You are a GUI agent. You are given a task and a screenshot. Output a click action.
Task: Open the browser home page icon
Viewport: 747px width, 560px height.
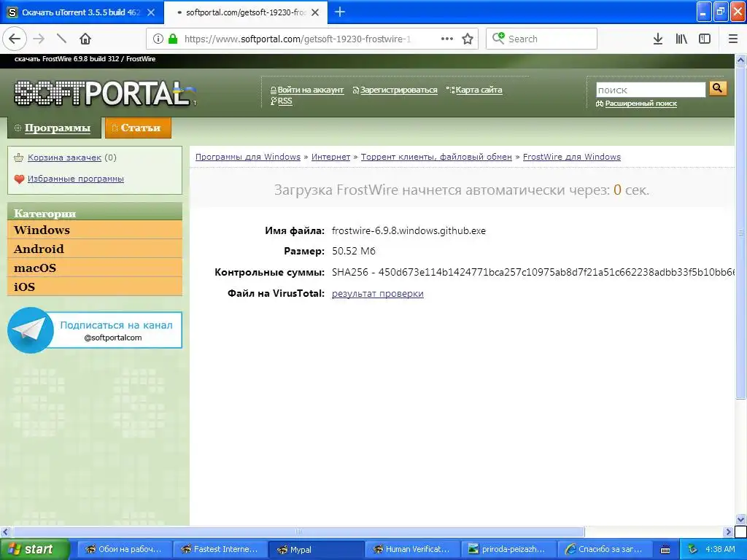click(x=85, y=39)
